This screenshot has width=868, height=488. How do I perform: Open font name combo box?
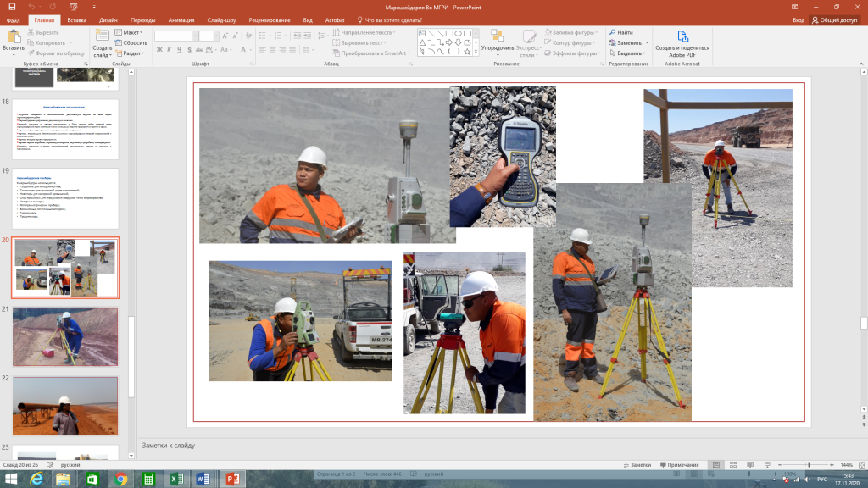[176, 36]
